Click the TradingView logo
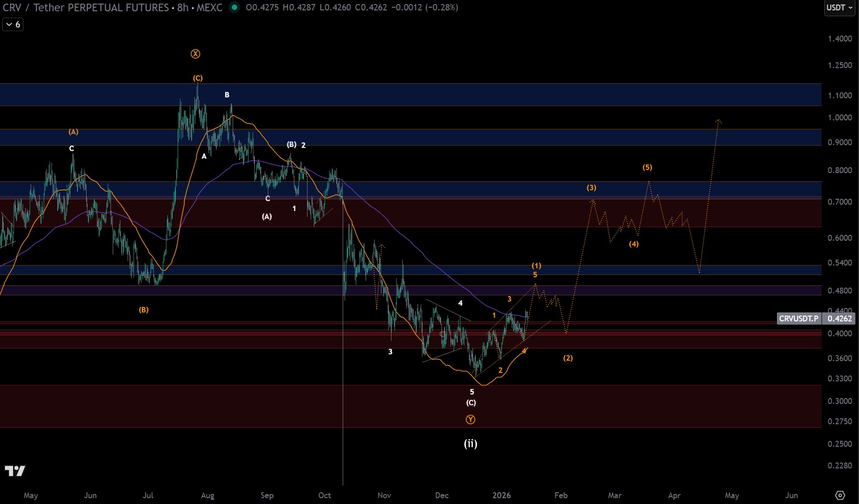 [x=15, y=471]
